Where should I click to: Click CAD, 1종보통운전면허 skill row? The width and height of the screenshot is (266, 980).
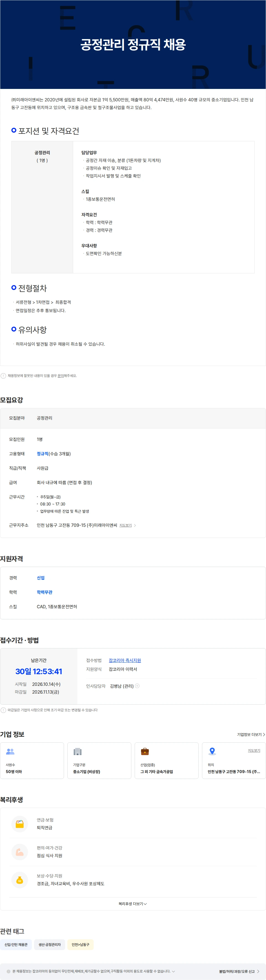57,607
